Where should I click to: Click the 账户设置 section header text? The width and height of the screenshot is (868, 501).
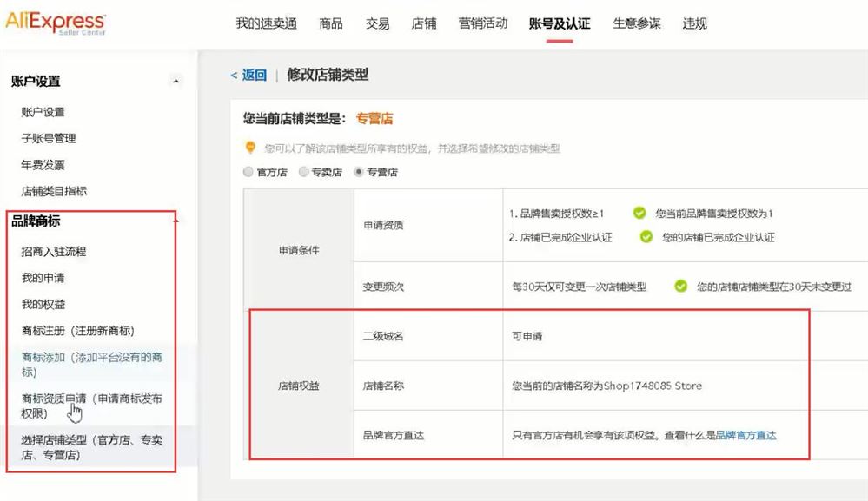(36, 82)
